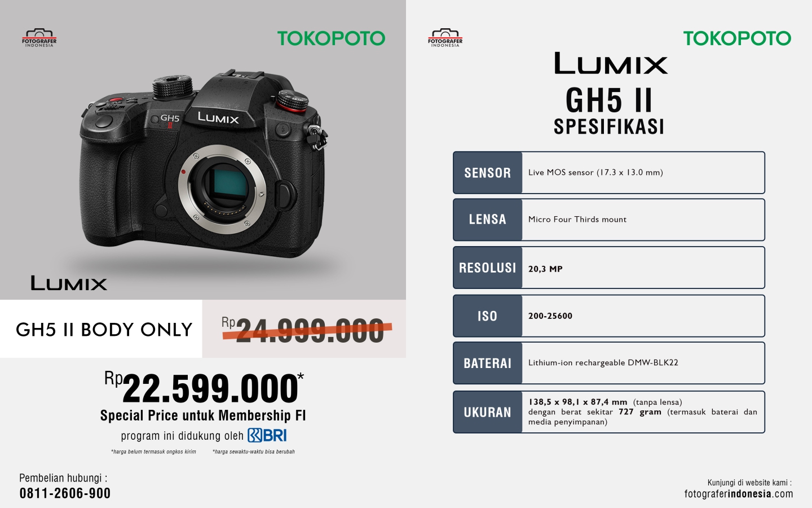This screenshot has height=508, width=812.
Task: Select the SENSOR specification label
Action: pyautogui.click(x=488, y=173)
